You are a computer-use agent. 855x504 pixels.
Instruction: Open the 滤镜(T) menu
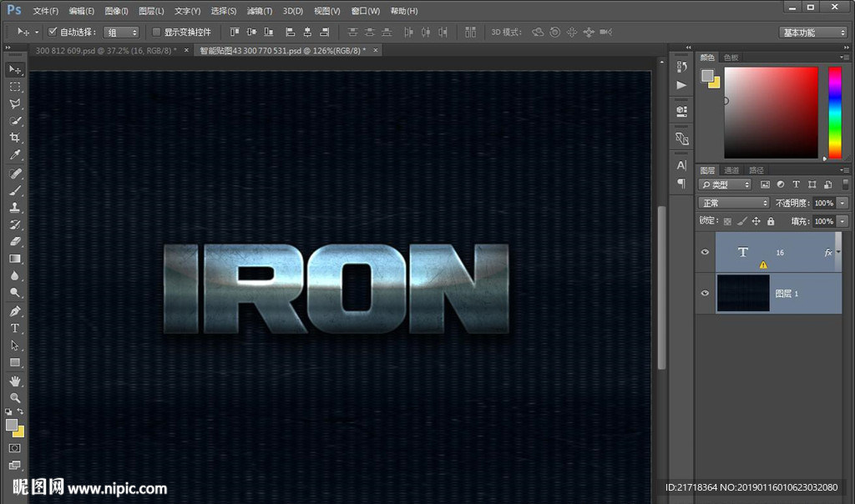coord(260,11)
